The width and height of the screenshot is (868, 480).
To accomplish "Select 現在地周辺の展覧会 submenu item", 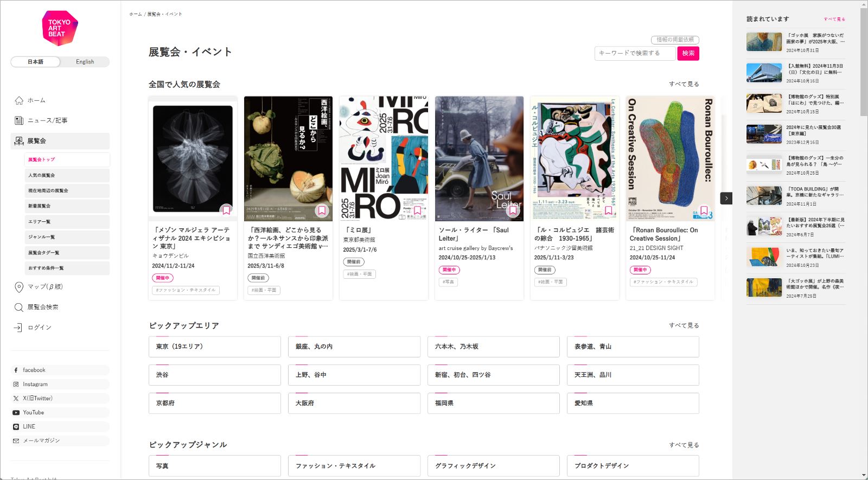I will 67,190.
